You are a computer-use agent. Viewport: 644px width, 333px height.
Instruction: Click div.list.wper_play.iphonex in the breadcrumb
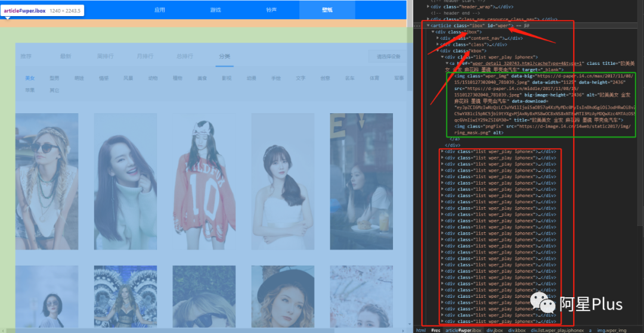click(558, 330)
